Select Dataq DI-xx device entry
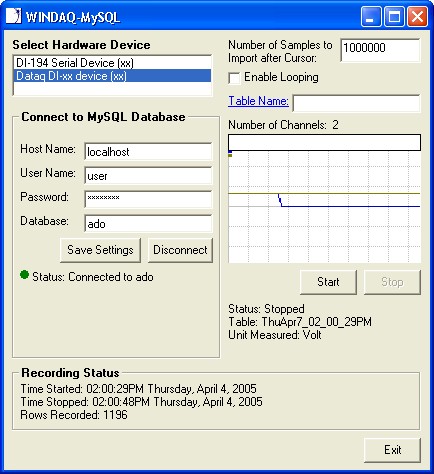The height and width of the screenshot is (474, 434). (x=112, y=76)
